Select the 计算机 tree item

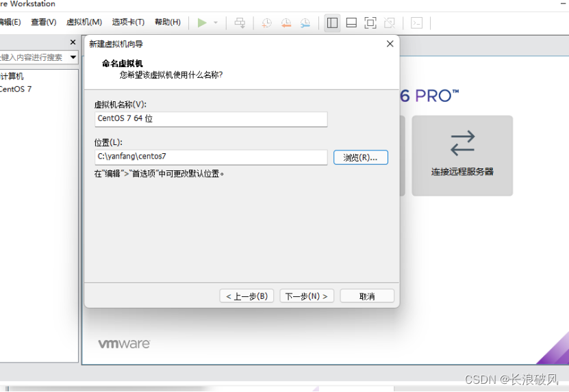(x=12, y=76)
